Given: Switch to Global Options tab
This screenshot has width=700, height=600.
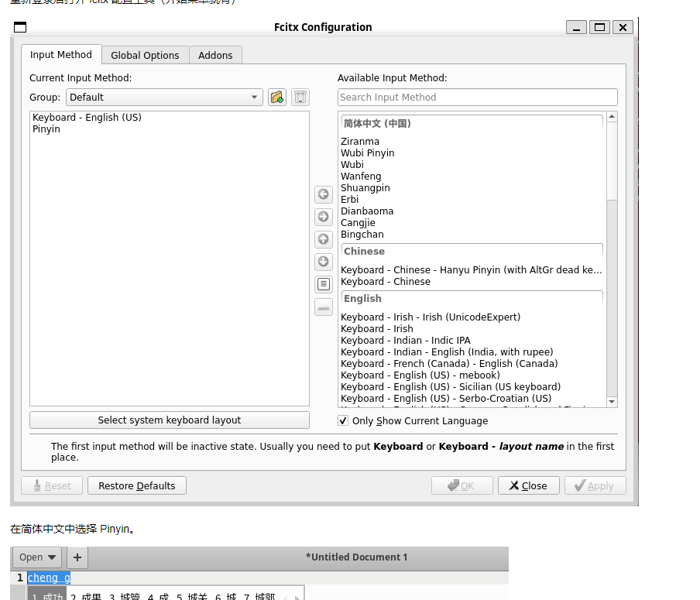Looking at the screenshot, I should click(145, 56).
